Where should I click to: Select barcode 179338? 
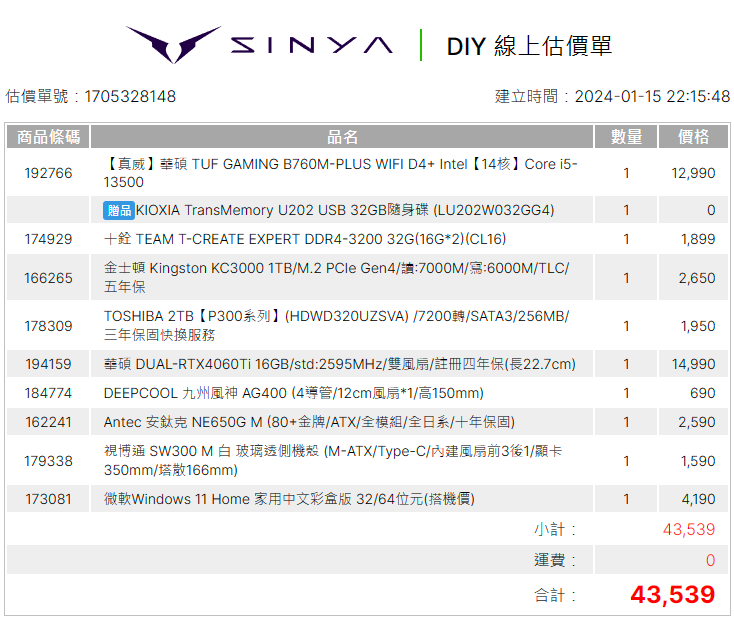point(48,461)
